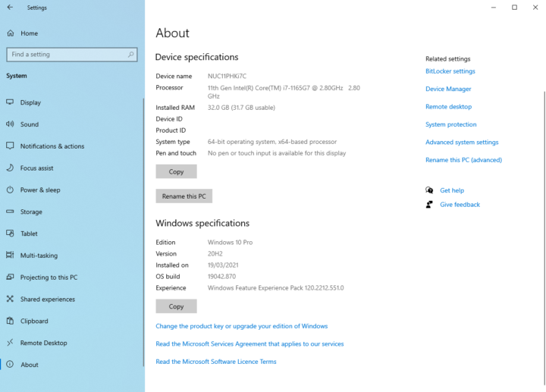
Task: Click the Home house icon
Action: pyautogui.click(x=11, y=33)
